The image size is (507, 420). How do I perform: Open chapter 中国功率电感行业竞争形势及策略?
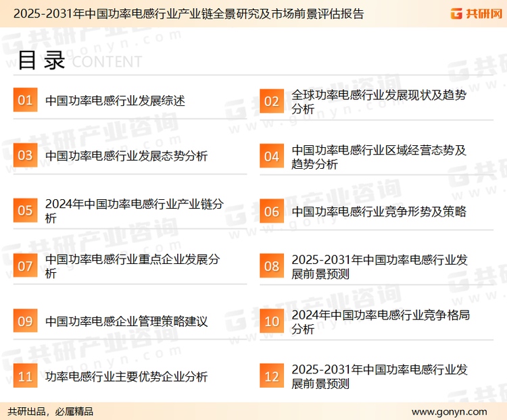379,211
